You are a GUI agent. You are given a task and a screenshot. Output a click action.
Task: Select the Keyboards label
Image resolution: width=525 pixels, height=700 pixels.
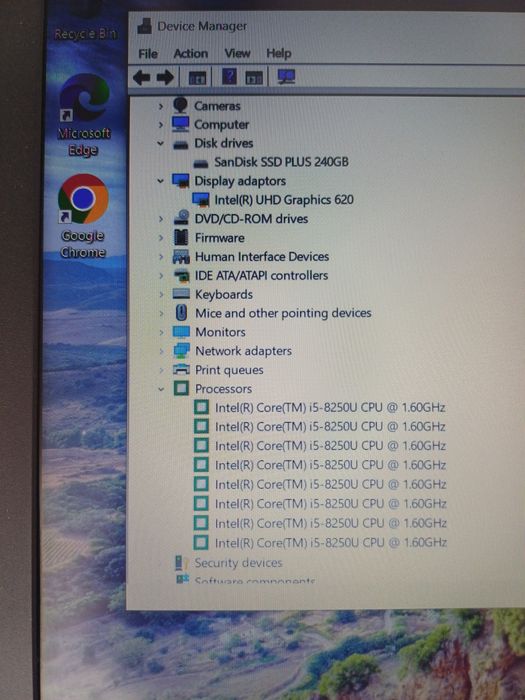224,295
